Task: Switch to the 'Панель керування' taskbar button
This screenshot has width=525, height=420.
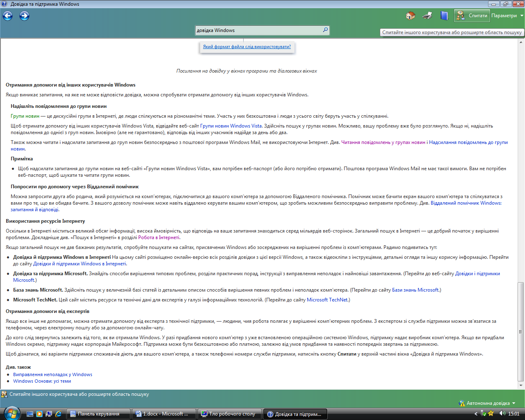Action: 98,414
